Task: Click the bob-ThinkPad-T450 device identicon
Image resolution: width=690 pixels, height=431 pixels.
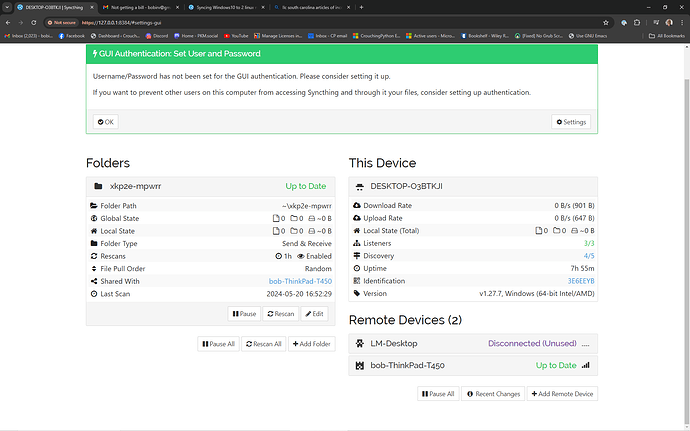Action: 360,365
